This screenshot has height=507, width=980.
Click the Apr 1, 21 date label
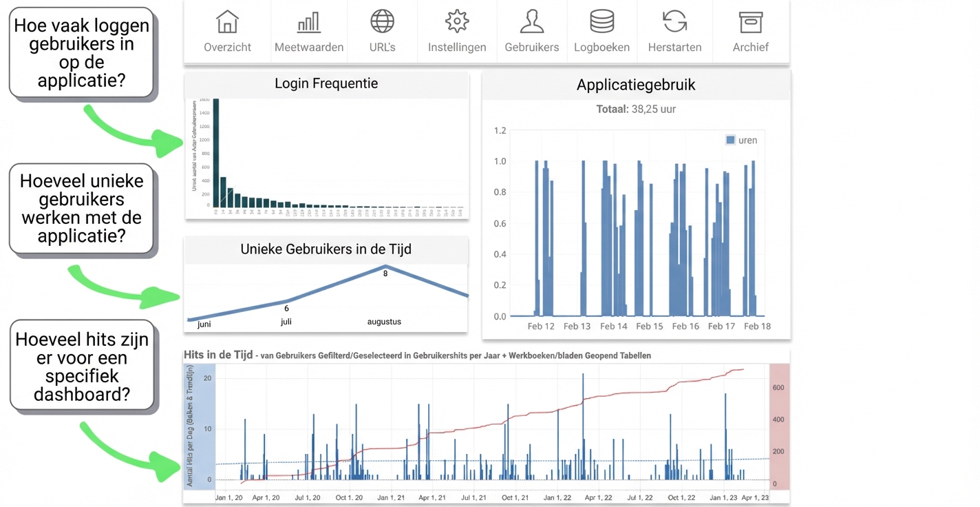click(x=433, y=497)
